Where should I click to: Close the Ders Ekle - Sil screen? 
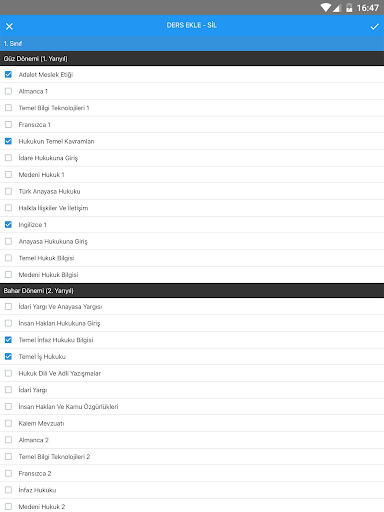(x=9, y=26)
